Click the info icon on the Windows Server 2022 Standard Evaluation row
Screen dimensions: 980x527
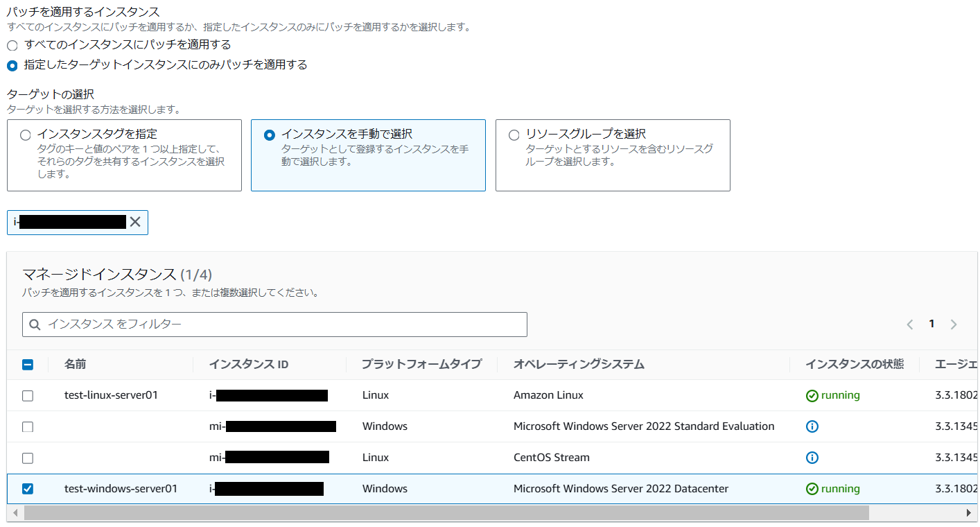click(812, 426)
